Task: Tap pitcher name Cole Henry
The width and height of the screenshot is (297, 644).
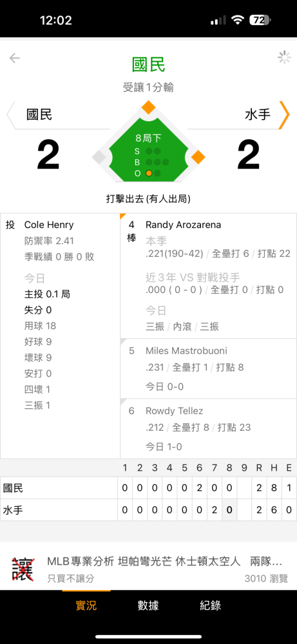Action: pyautogui.click(x=49, y=225)
